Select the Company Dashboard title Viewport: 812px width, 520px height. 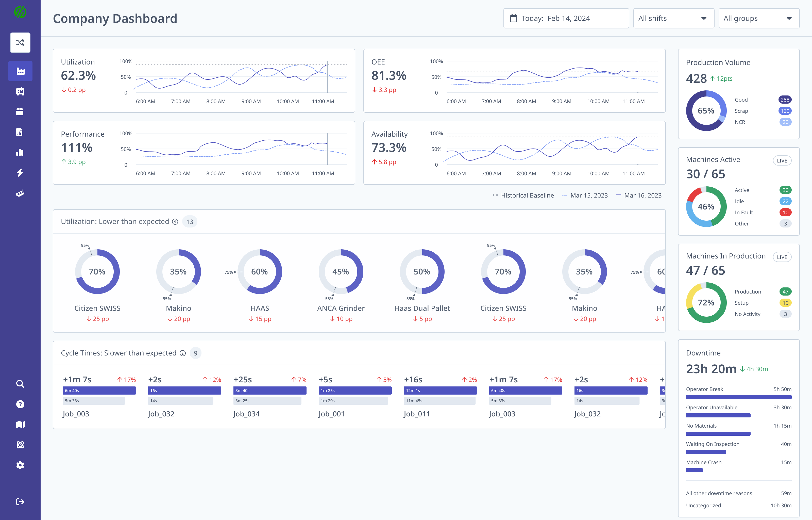115,19
